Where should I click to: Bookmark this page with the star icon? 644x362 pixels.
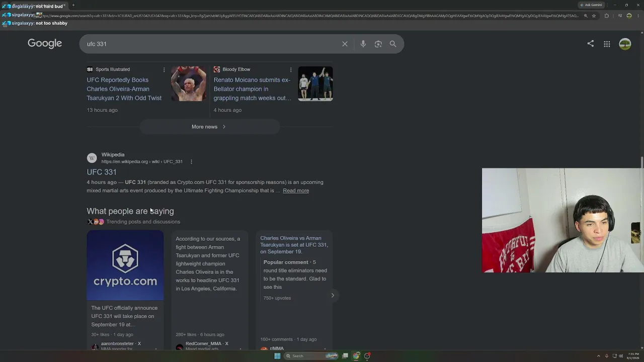point(594,16)
